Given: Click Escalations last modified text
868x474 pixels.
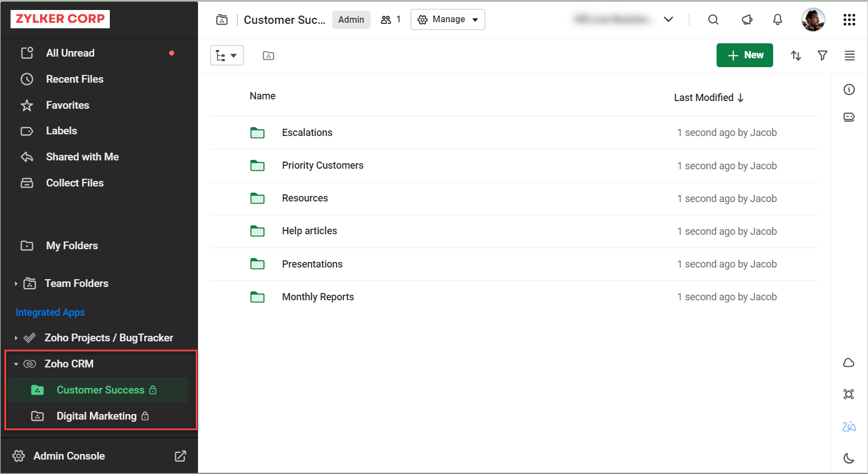Looking at the screenshot, I should click(x=727, y=133).
